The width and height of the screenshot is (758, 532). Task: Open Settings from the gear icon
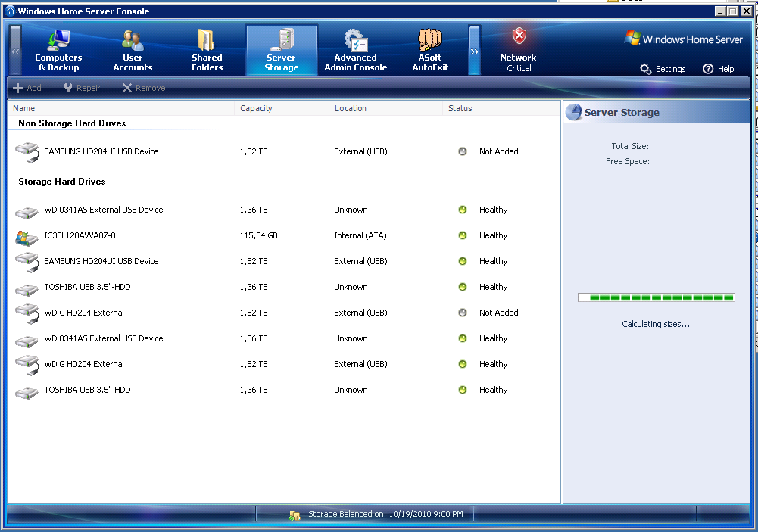[663, 69]
